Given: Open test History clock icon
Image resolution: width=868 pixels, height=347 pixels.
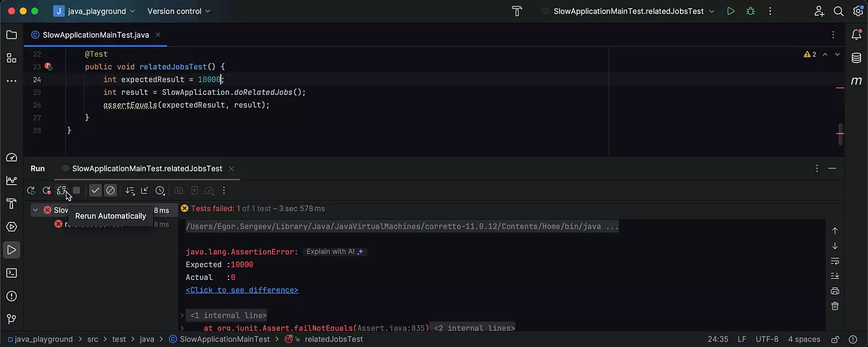Looking at the screenshot, I should [160, 190].
